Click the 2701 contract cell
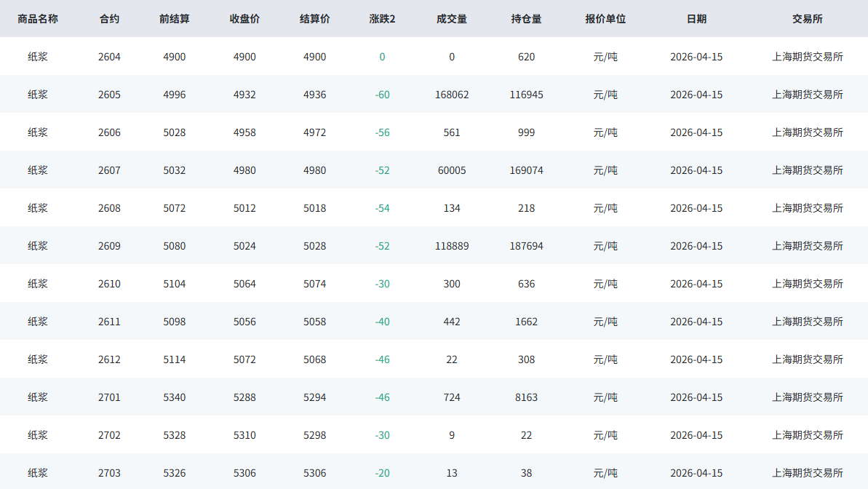Screen dimensions: 868x489 [x=109, y=397]
